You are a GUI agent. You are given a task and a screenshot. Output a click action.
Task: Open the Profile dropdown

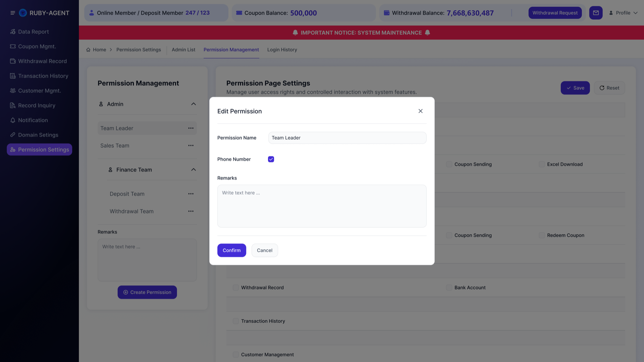[623, 13]
